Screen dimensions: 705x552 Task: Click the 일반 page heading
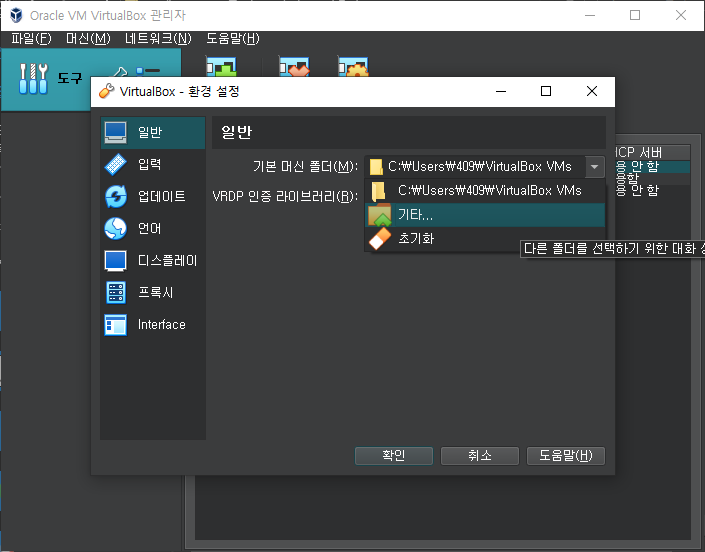coord(236,133)
